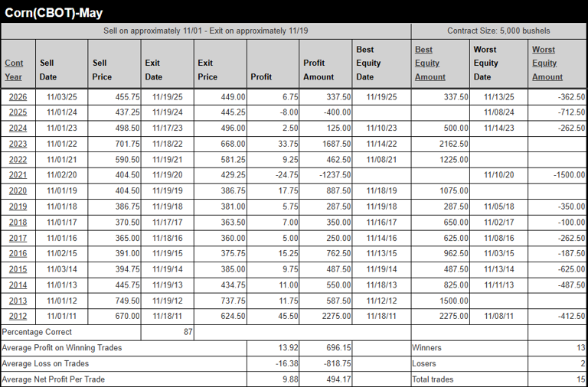Open the 2019 contract year link

pyautogui.click(x=18, y=207)
